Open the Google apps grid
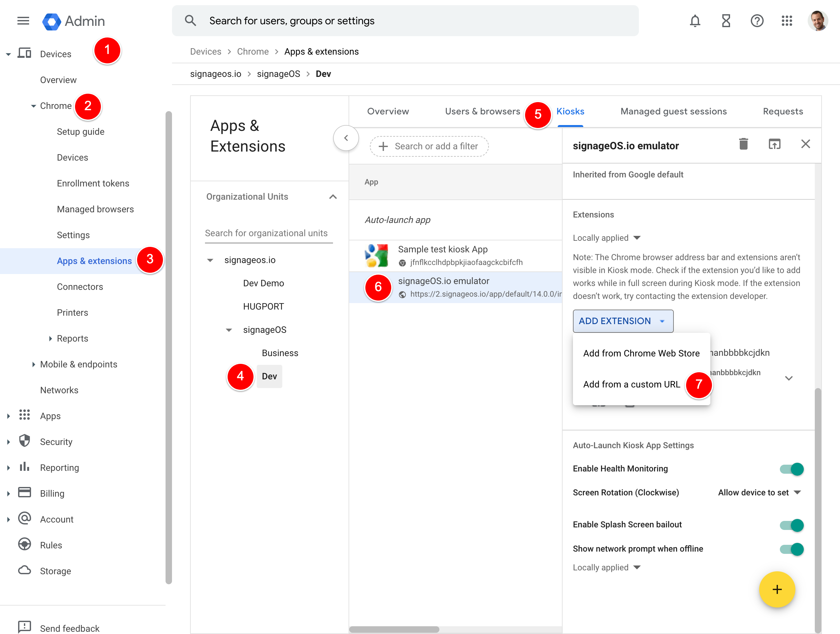840x634 pixels. 787,21
